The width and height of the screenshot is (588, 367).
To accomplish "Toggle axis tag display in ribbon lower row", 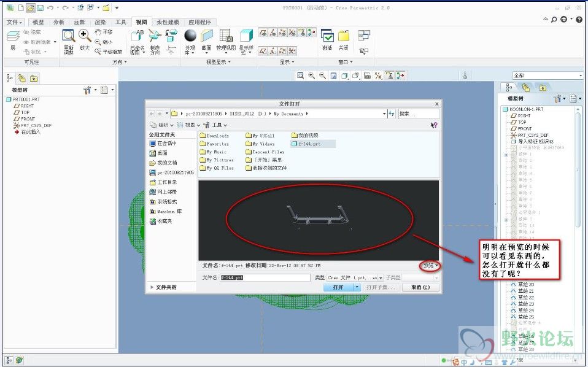I will click(x=273, y=50).
